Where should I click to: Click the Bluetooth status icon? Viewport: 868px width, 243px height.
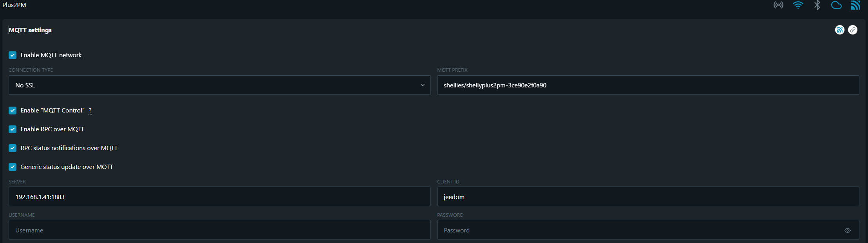click(x=817, y=5)
